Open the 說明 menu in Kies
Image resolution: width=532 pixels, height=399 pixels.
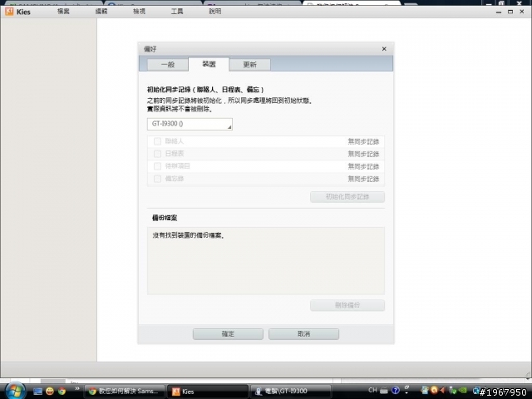coord(215,11)
